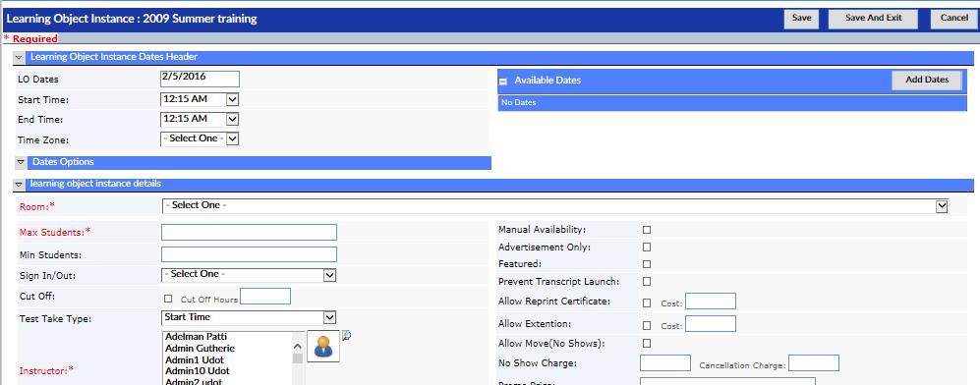Viewport: 980px width, 385px height.
Task: Select Admin Gutherie in instructor list
Action: click(x=200, y=349)
